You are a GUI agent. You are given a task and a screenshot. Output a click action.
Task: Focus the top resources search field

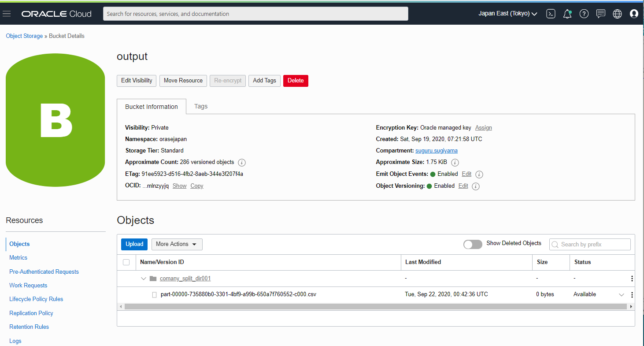pyautogui.click(x=255, y=14)
